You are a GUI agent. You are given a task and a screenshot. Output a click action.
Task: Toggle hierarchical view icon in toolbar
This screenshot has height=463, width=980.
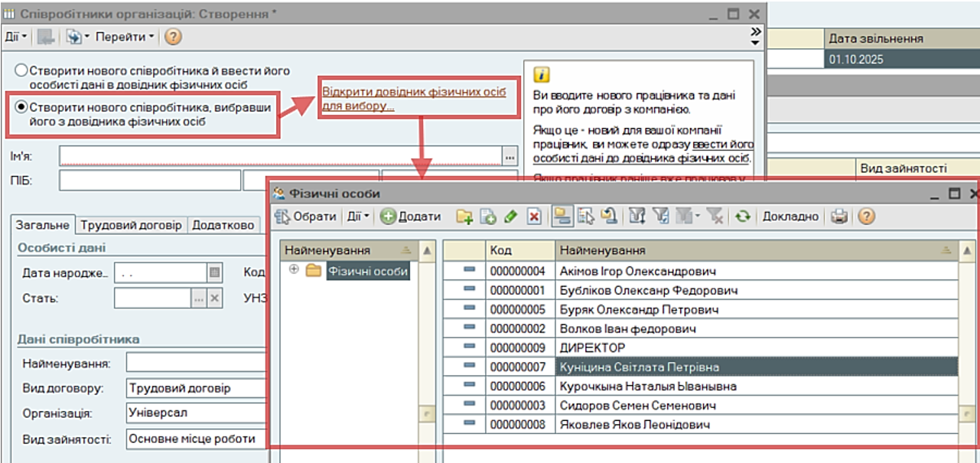tap(562, 217)
